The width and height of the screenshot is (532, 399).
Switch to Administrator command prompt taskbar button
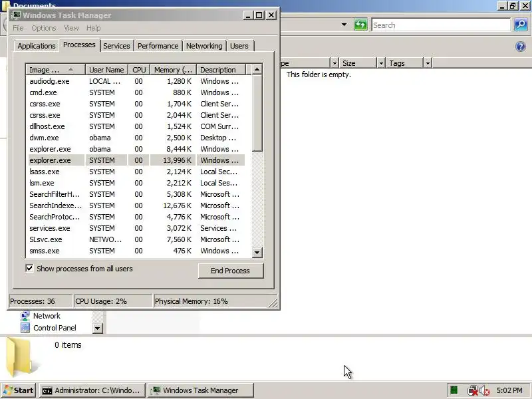[92, 390]
